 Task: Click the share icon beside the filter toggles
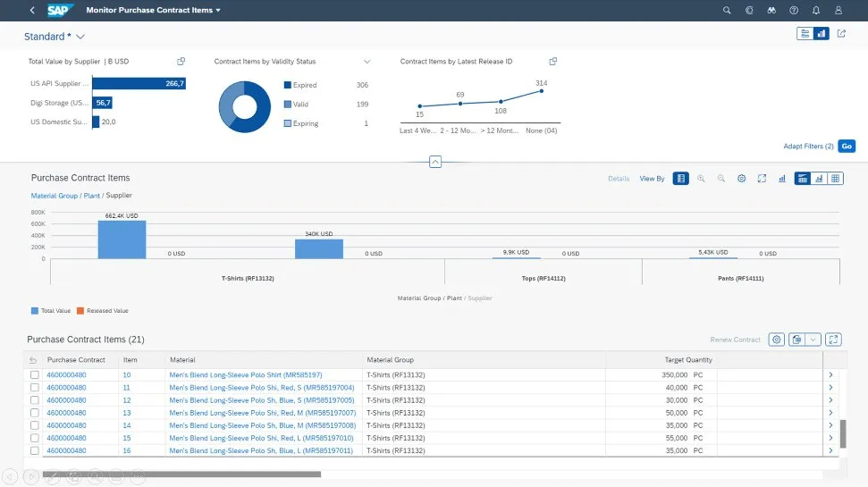(841, 34)
